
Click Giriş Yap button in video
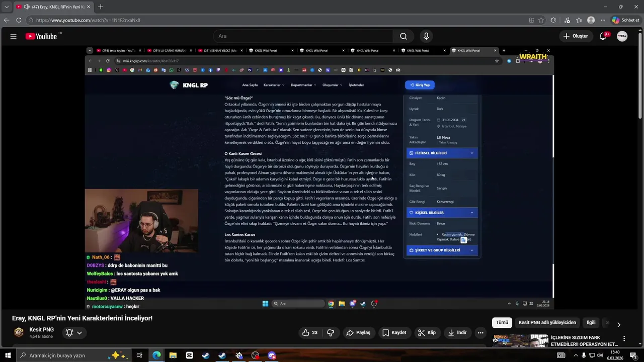click(420, 85)
